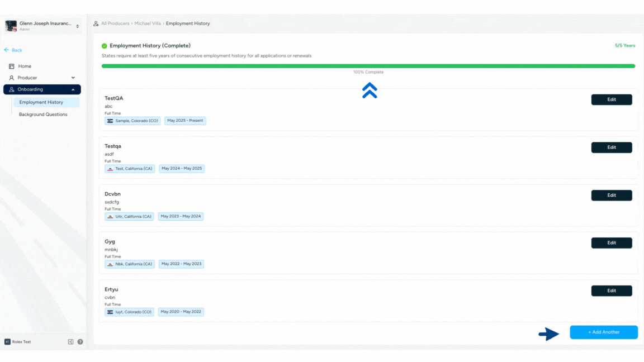Click the Rolex Test user avatar
The image size is (644, 362).
click(7, 342)
